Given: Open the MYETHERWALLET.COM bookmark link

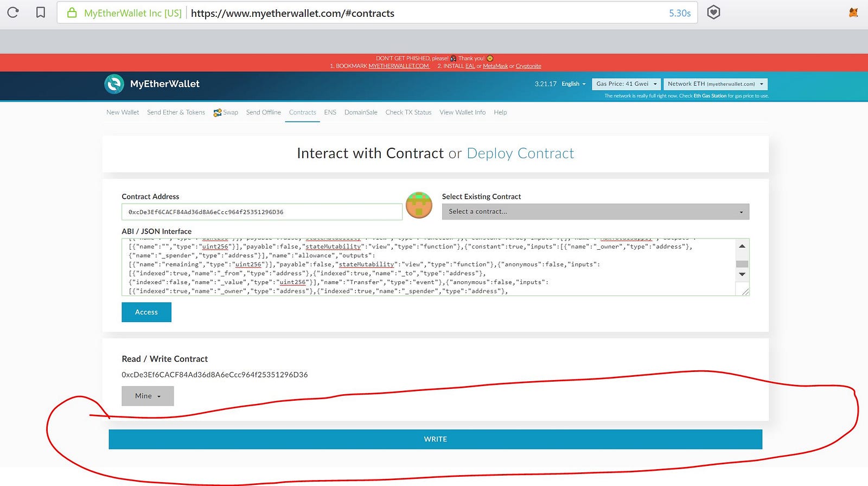Looking at the screenshot, I should [399, 66].
